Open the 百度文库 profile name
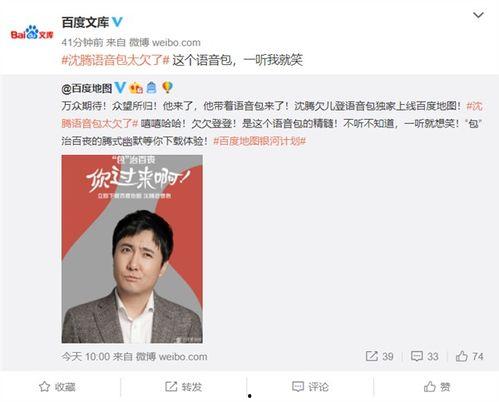Viewport: 499px width, 402px height. click(85, 22)
